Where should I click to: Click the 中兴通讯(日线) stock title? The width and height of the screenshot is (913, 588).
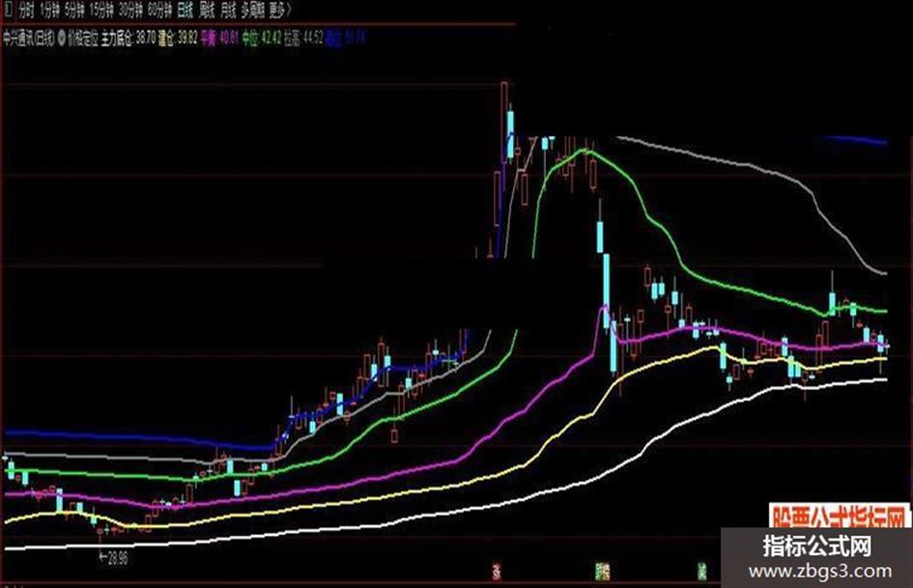pos(29,39)
